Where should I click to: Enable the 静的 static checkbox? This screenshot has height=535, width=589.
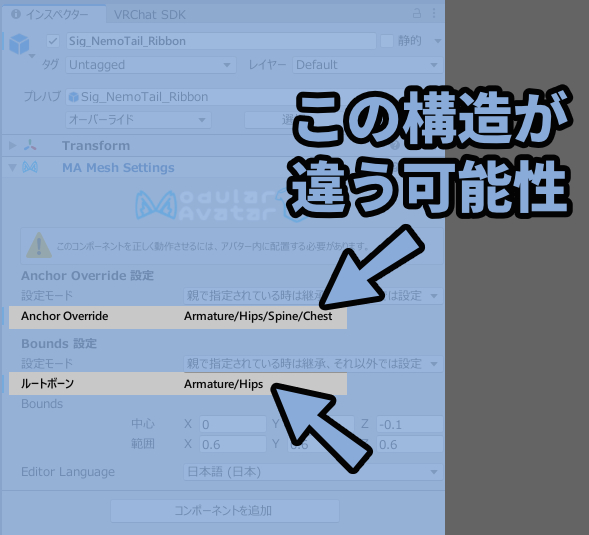(387, 41)
